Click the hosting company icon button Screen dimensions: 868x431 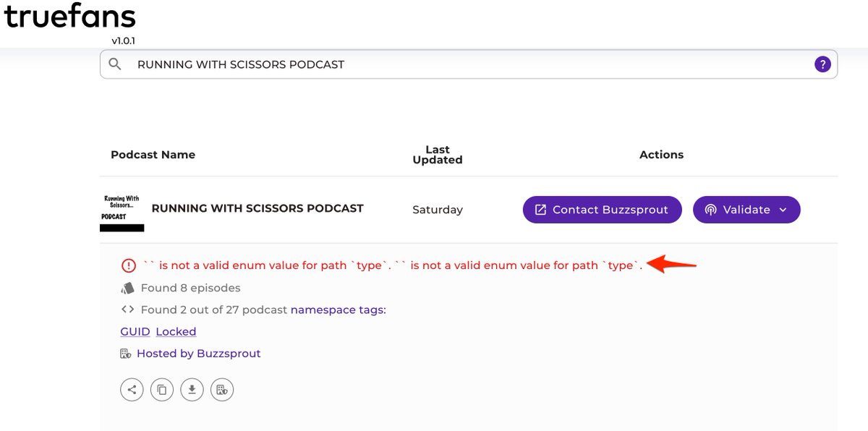pos(222,390)
